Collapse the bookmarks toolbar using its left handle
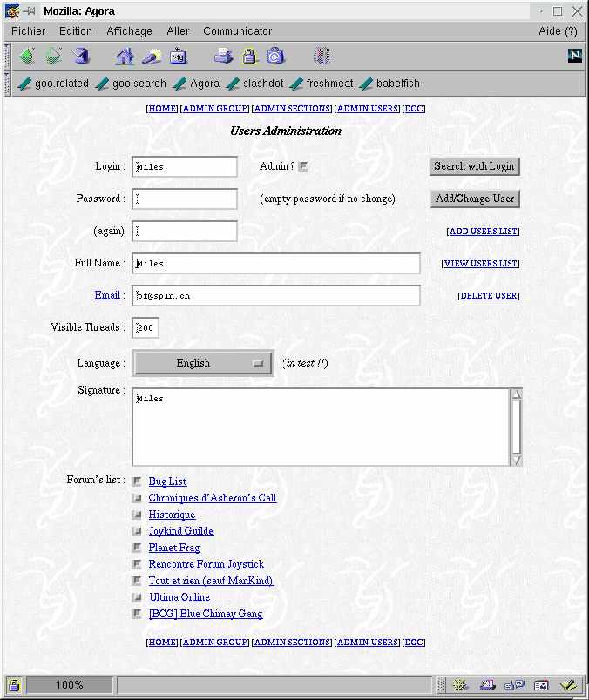 (x=6, y=84)
